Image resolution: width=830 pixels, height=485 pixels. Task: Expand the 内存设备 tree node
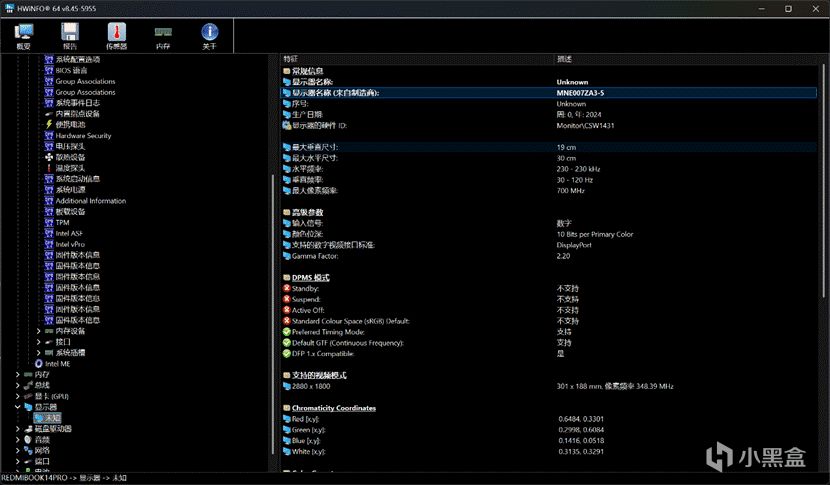pos(39,331)
